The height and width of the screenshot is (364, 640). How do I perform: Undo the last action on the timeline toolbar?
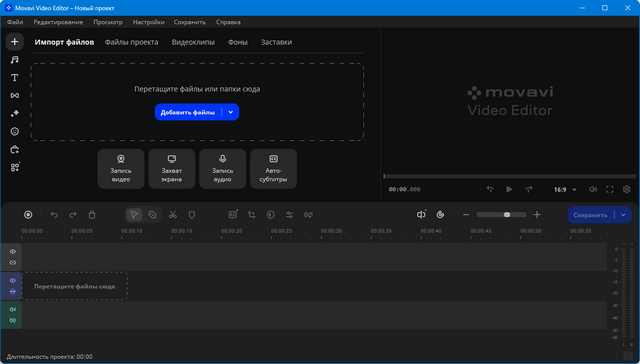[x=54, y=215]
